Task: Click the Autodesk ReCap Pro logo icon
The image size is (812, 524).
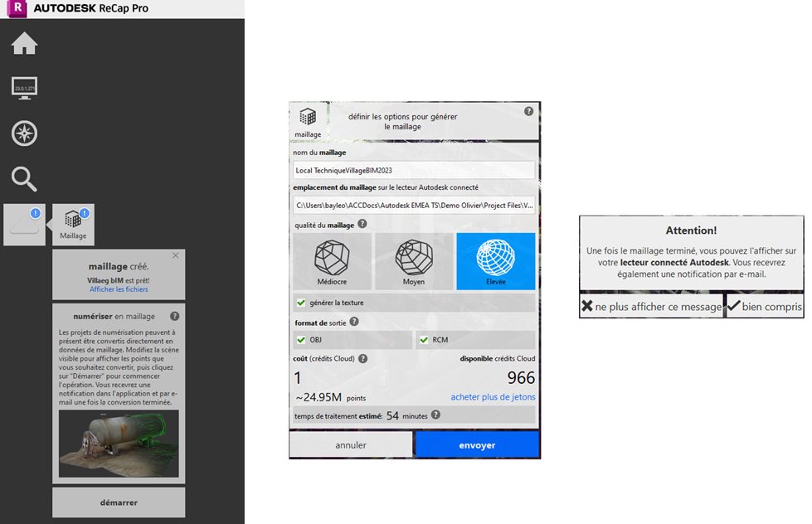Action: click(x=17, y=8)
